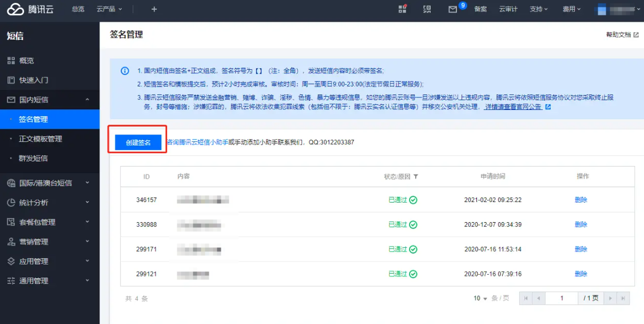The image size is (644, 324).
Task: Click the 通用管理 sliders icon
Action: [x=11, y=281]
